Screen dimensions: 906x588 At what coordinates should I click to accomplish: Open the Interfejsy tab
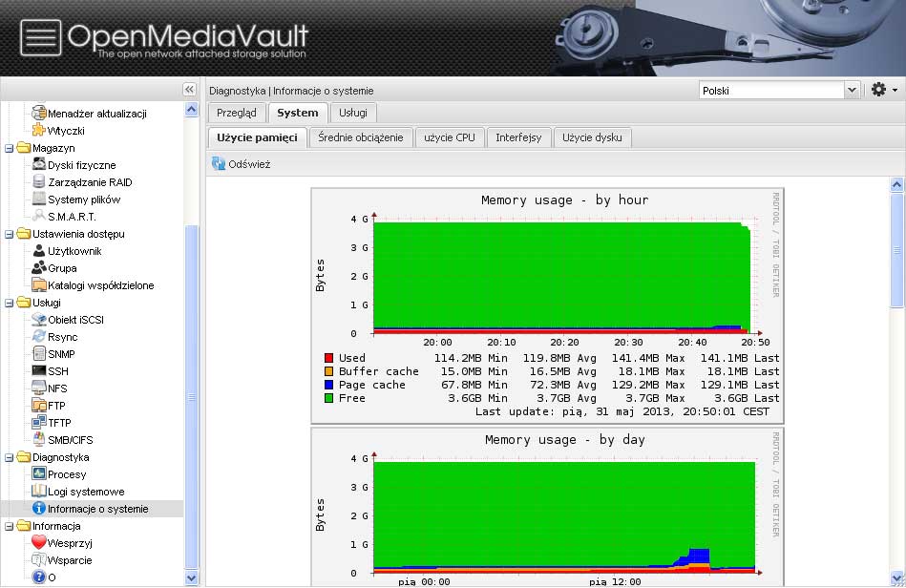click(x=518, y=137)
